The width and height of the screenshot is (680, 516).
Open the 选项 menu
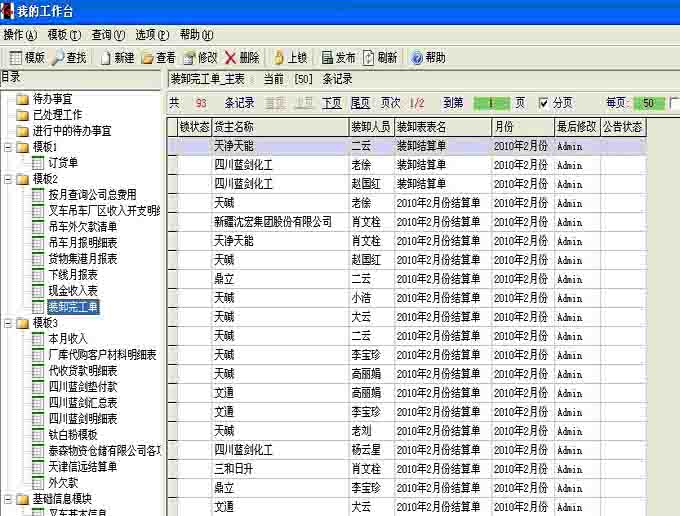[152, 34]
